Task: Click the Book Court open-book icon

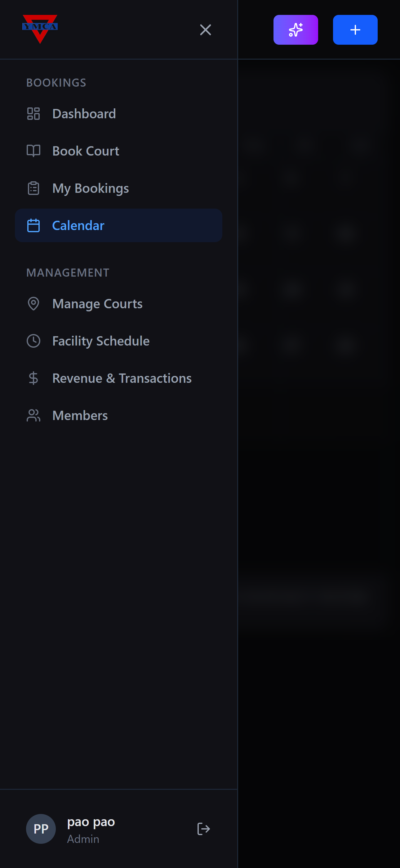Action: pos(33,151)
